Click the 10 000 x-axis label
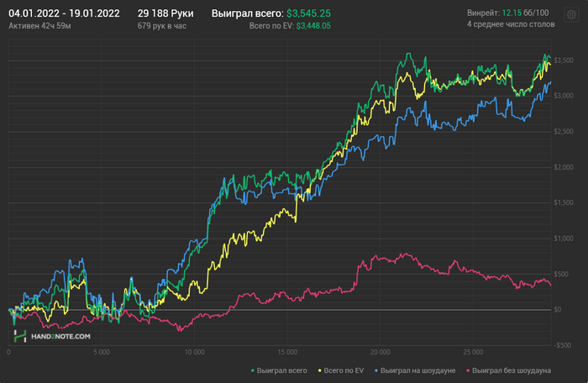Image resolution: width=588 pixels, height=383 pixels. tap(194, 352)
